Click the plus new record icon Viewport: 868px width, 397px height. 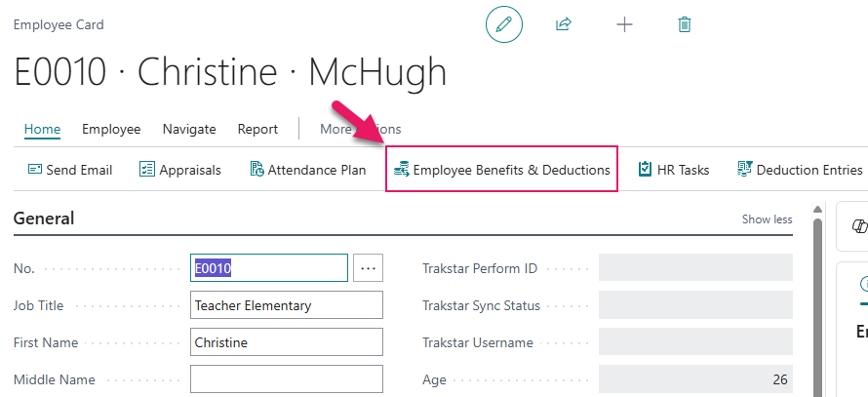(624, 24)
